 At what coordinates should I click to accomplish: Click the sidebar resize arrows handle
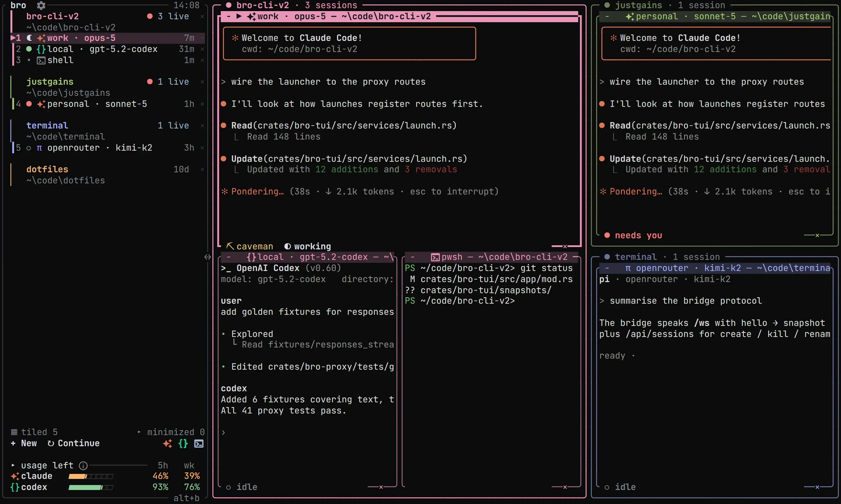[x=207, y=257]
